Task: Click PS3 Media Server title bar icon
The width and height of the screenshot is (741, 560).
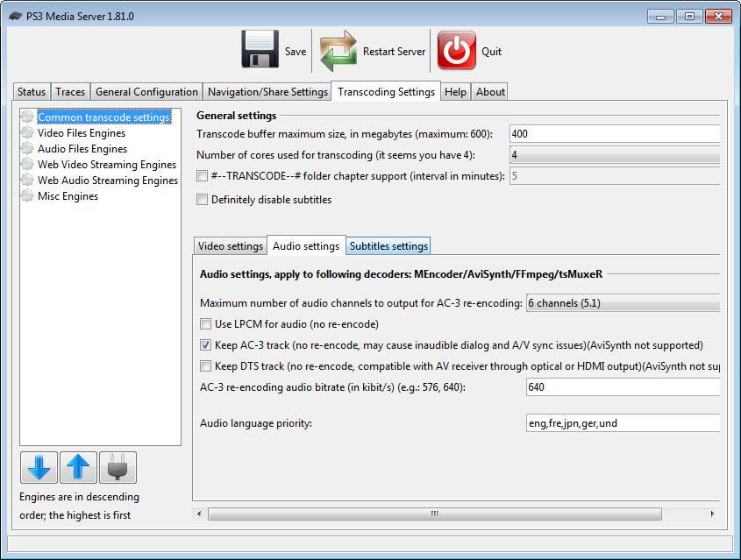Action: pyautogui.click(x=16, y=16)
